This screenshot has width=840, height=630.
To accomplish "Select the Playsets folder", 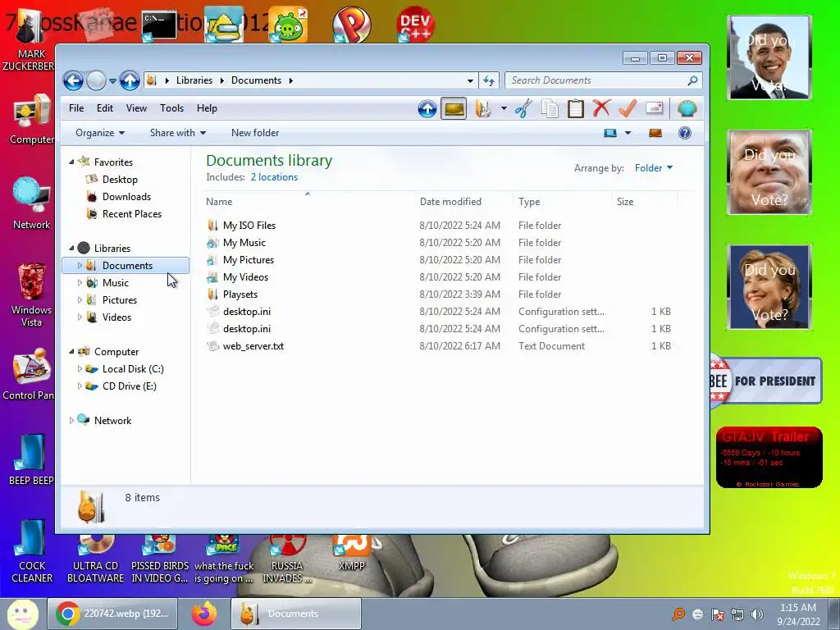I will coord(240,294).
